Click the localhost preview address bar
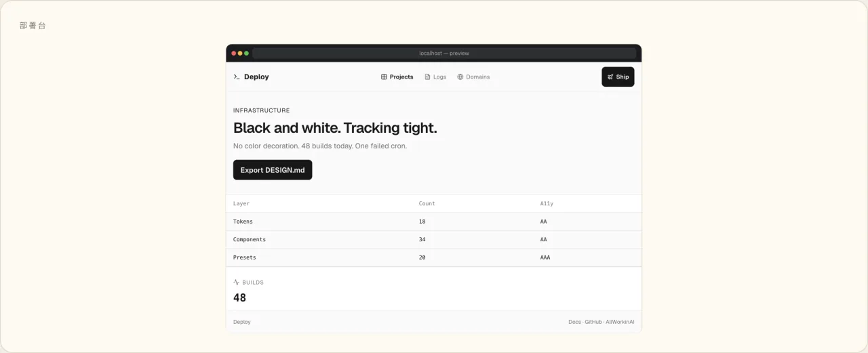Image resolution: width=868 pixels, height=353 pixels. [444, 53]
